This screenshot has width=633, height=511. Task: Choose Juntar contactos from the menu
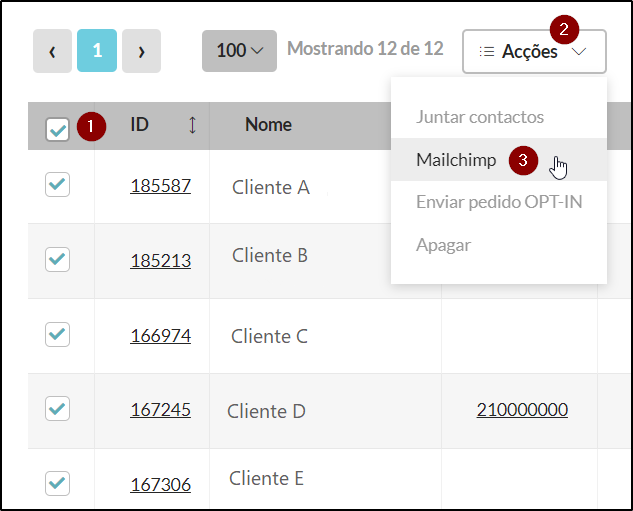tap(480, 117)
